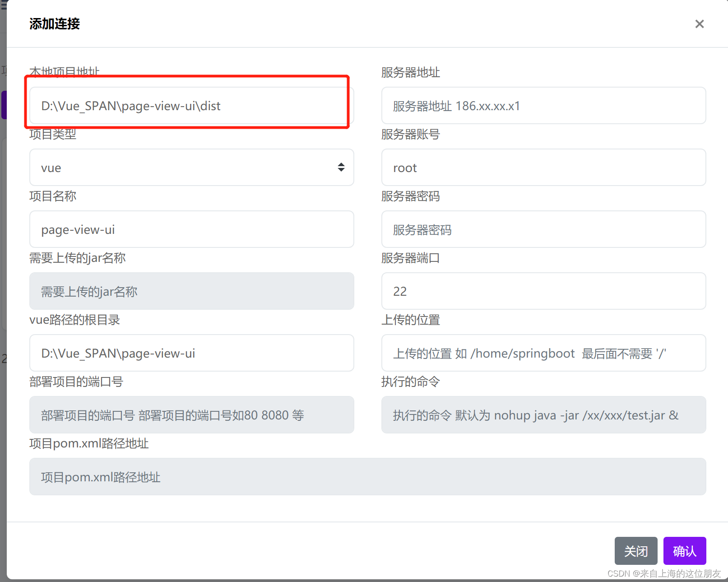Image resolution: width=728 pixels, height=582 pixels.
Task: Click the 部署项目的端口号 field
Action: click(191, 415)
